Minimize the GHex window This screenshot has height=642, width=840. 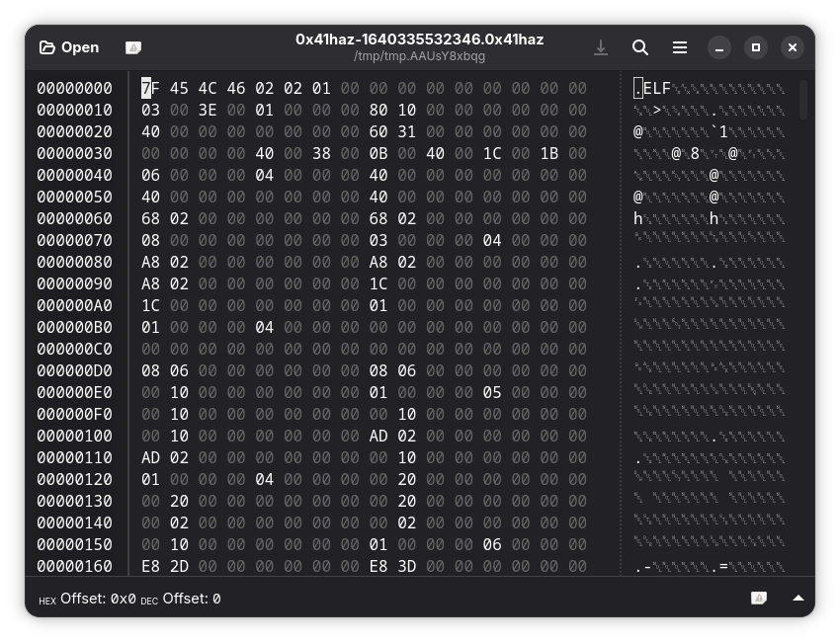[x=719, y=47]
